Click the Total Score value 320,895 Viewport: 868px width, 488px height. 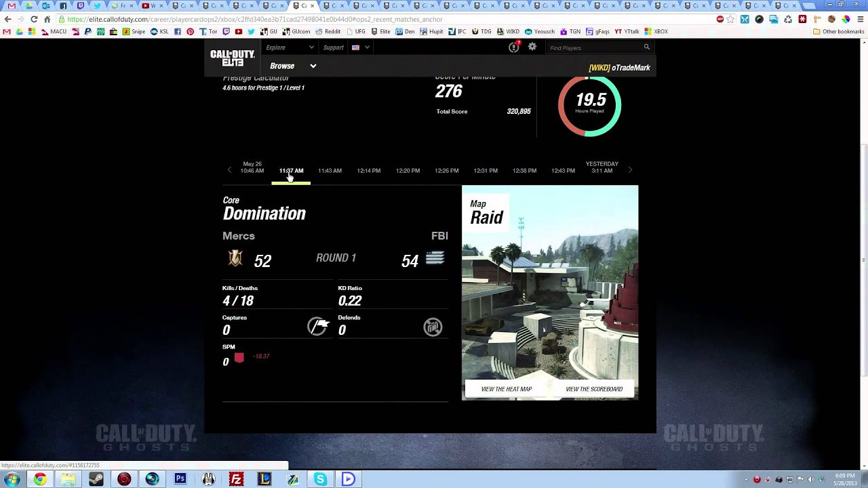point(519,111)
